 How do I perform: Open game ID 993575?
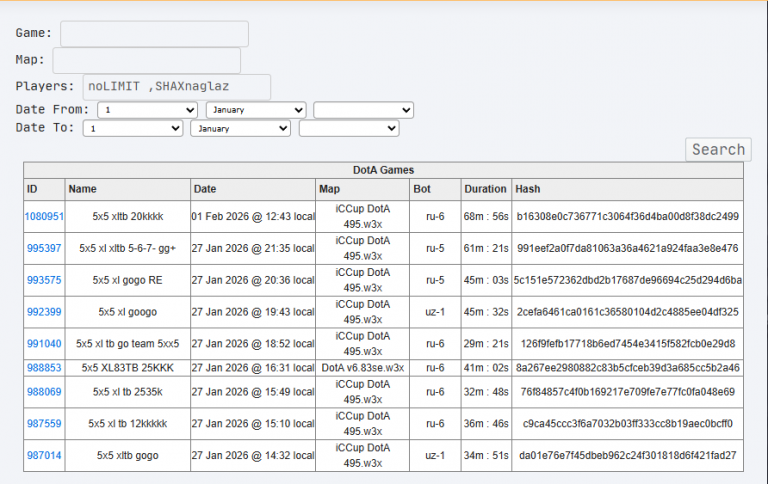[x=44, y=280]
